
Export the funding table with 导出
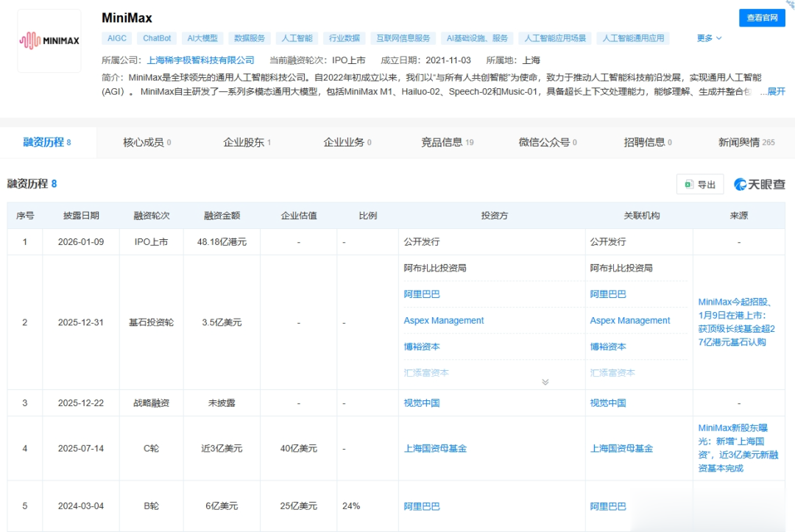700,185
